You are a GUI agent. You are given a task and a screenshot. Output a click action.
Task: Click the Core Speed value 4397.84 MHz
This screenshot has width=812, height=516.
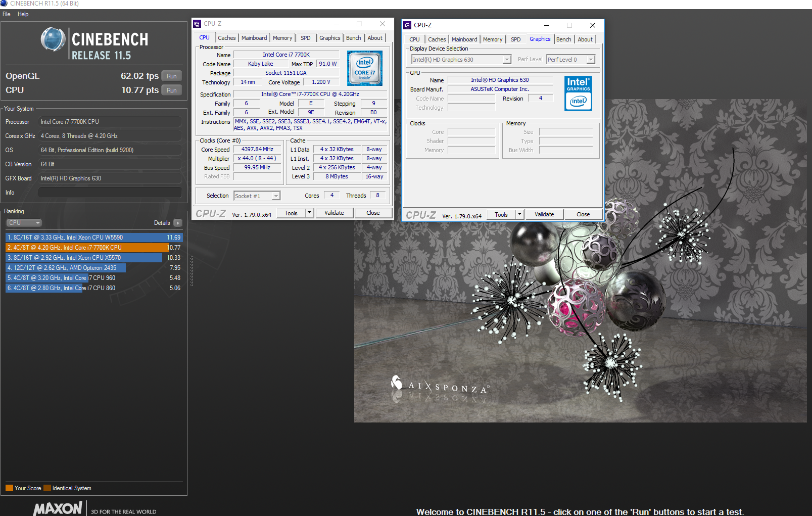[x=257, y=149]
